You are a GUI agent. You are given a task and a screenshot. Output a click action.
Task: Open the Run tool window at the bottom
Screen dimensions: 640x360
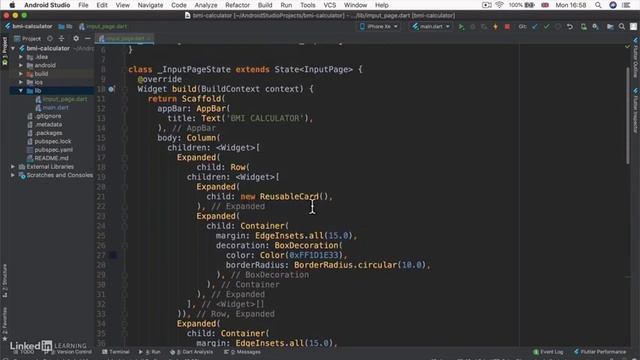[150, 352]
